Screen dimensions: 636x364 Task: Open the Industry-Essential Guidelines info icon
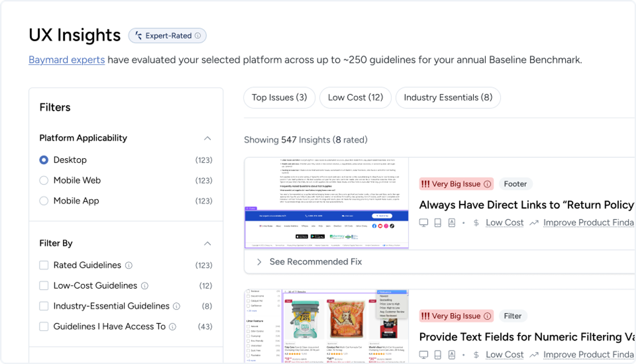point(177,306)
